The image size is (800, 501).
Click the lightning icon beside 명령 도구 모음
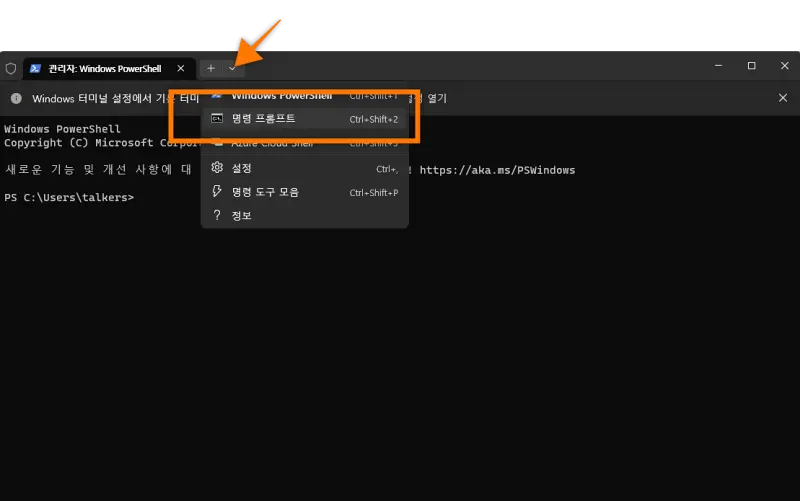(x=217, y=191)
